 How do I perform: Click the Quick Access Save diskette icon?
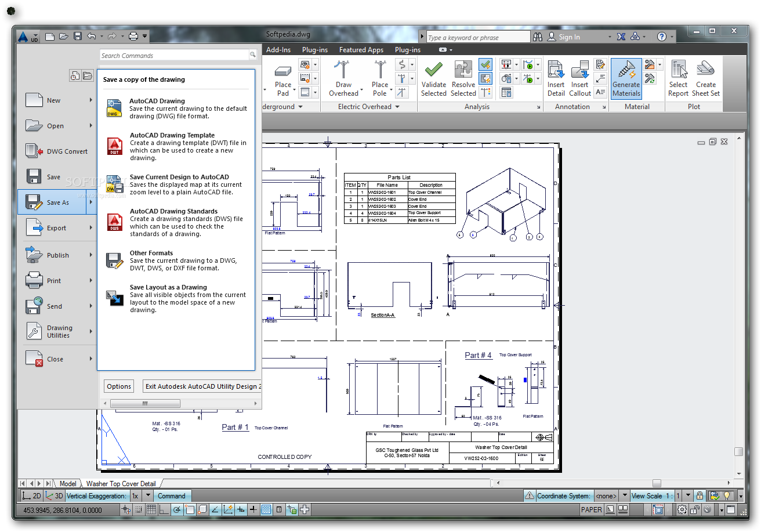coord(78,37)
